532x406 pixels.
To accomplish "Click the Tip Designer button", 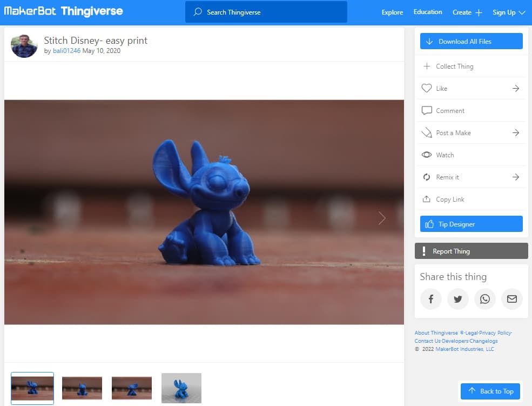I will 470,223.
